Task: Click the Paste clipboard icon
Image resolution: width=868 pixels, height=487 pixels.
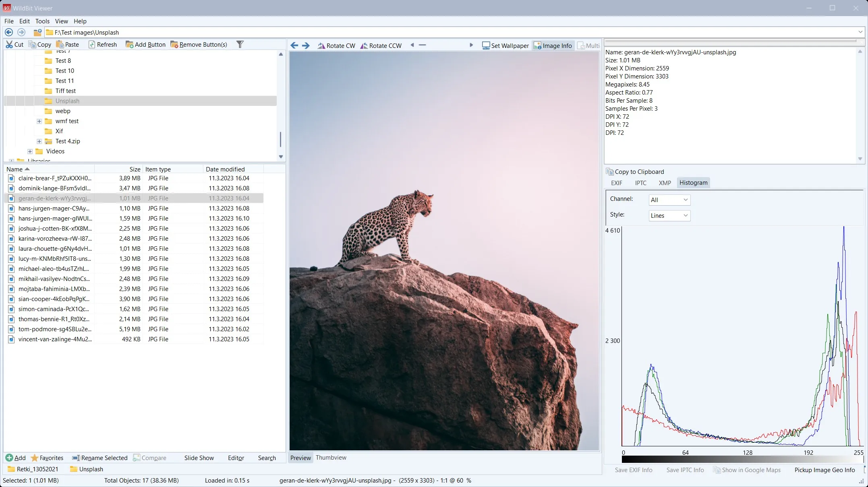Action: coord(59,44)
